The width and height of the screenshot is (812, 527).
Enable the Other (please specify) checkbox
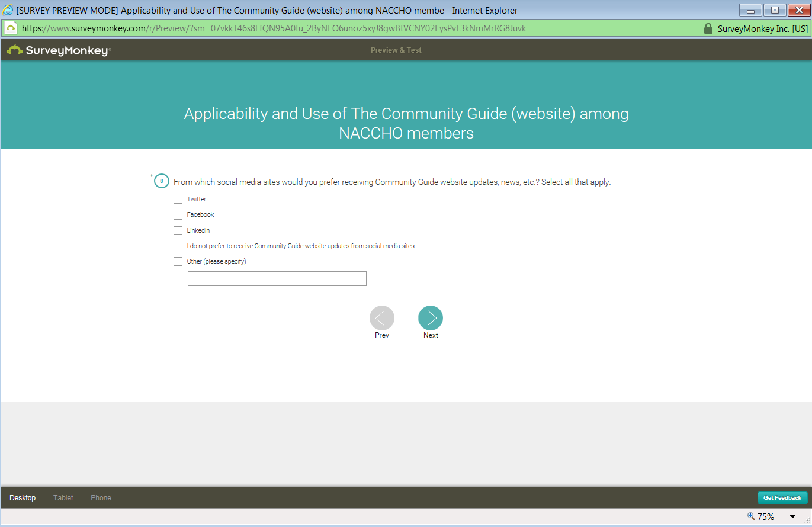(178, 261)
